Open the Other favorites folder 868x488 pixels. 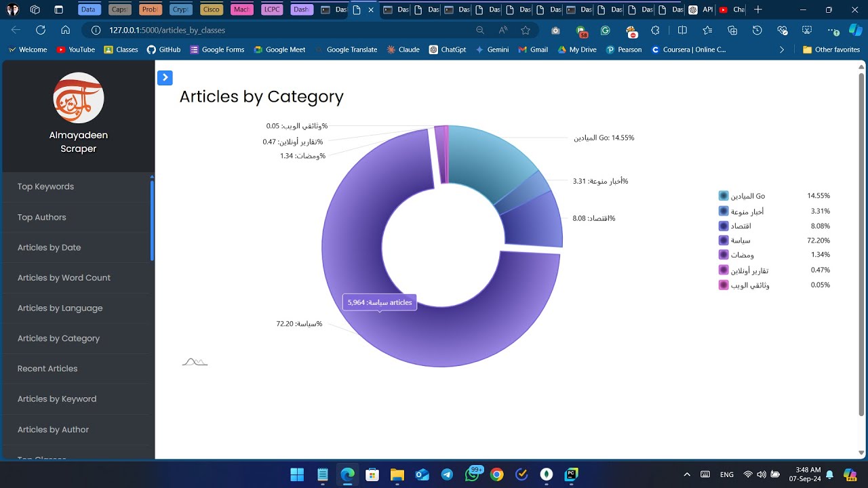831,49
